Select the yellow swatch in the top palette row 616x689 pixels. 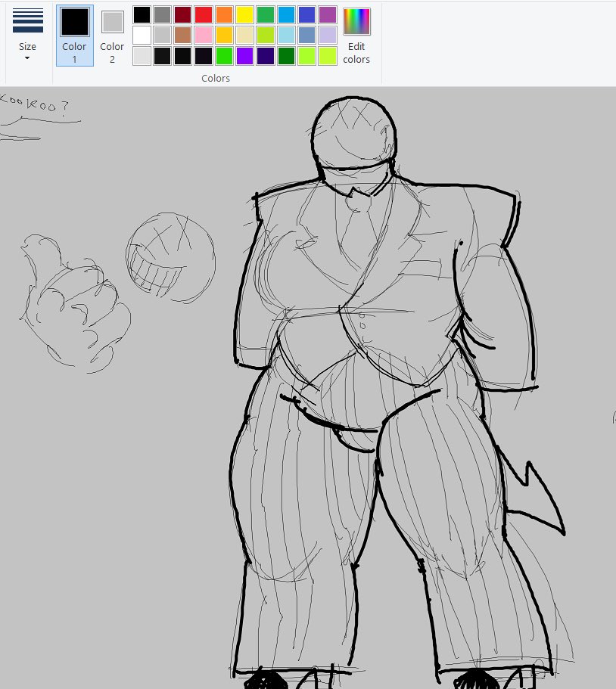tap(245, 14)
